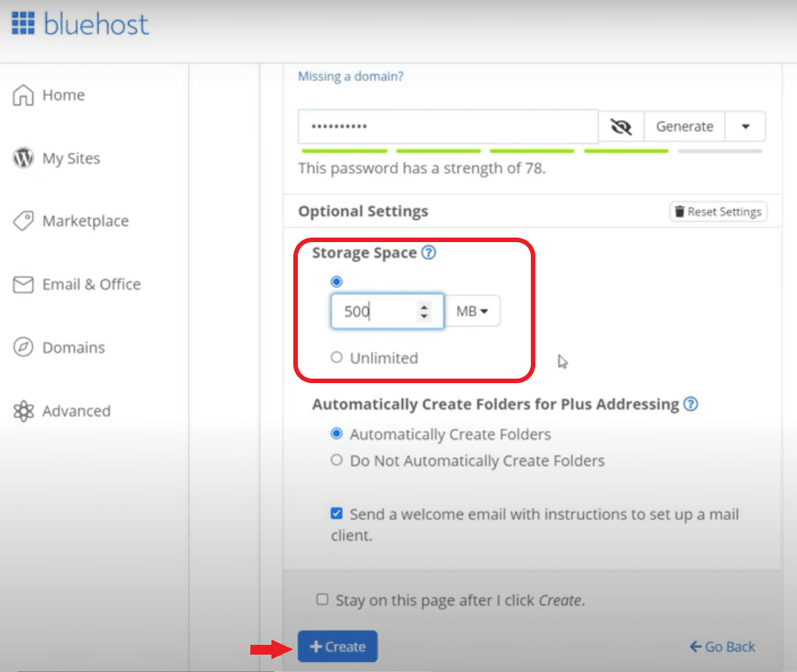
Task: Click the Marketplace tag icon
Action: pyautogui.click(x=23, y=221)
